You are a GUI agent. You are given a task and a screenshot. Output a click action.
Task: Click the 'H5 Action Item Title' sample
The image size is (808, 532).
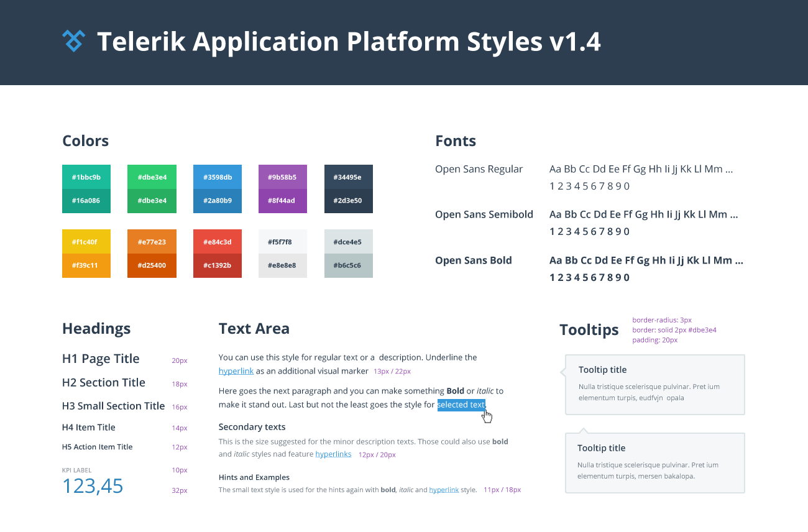coord(98,447)
